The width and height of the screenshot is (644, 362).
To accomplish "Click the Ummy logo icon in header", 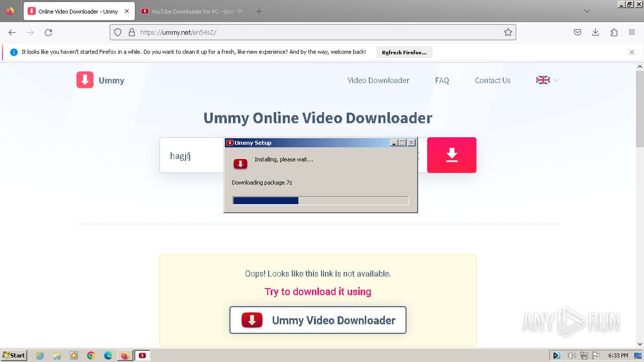I will (85, 80).
